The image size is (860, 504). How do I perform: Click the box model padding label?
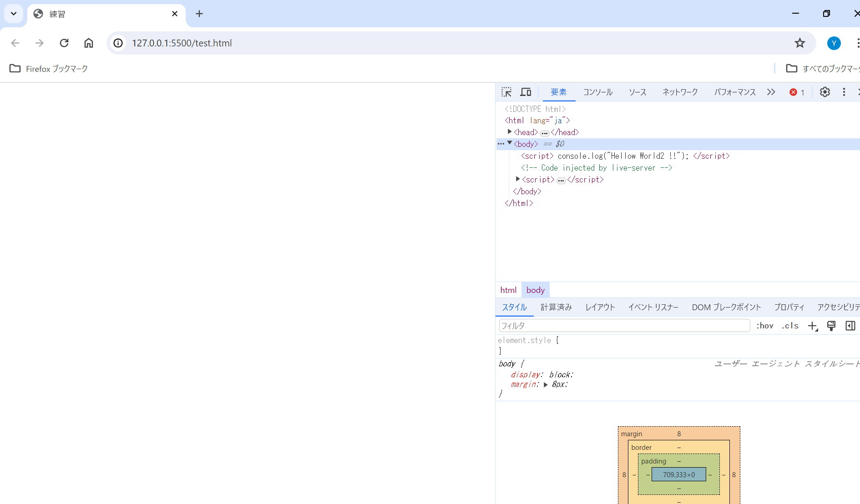(653, 461)
